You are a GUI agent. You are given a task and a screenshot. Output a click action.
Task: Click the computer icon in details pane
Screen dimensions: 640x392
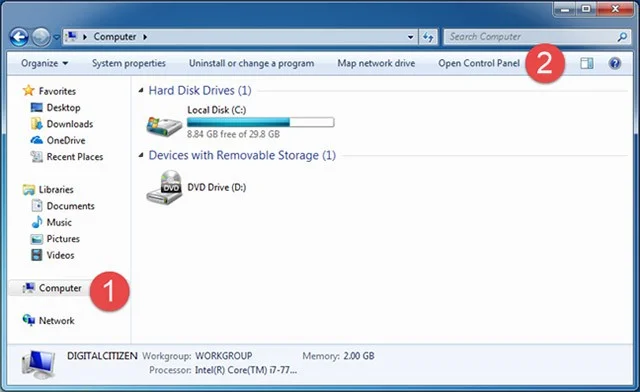pos(38,364)
